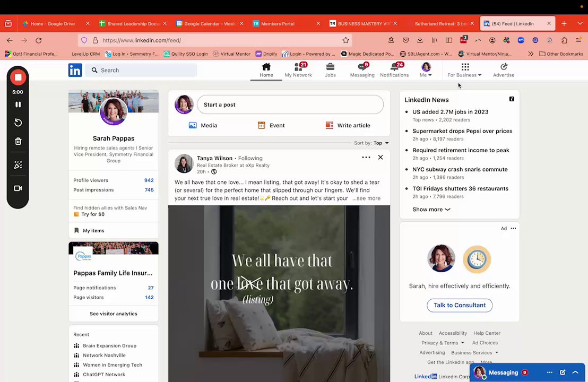This screenshot has height=382, width=588.
Task: Open Messaging in top navigation
Action: coord(362,70)
